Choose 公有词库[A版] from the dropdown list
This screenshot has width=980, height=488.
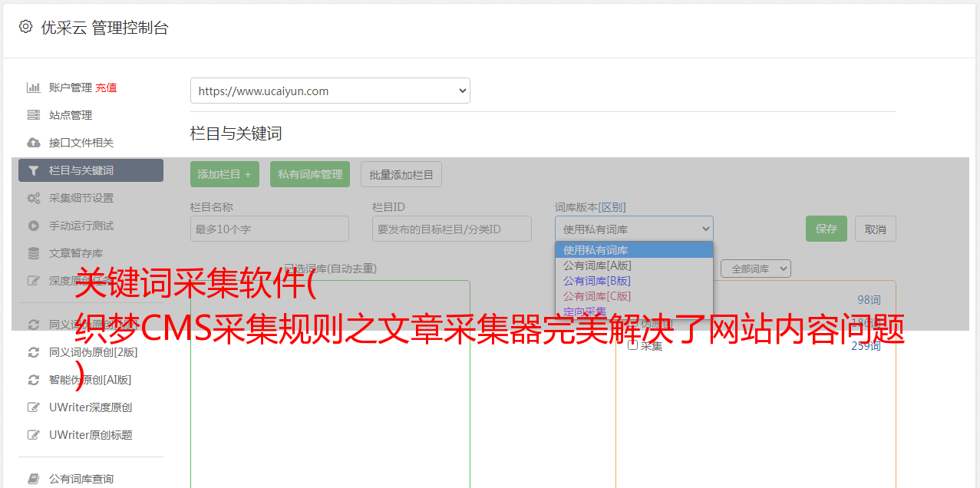tap(634, 265)
